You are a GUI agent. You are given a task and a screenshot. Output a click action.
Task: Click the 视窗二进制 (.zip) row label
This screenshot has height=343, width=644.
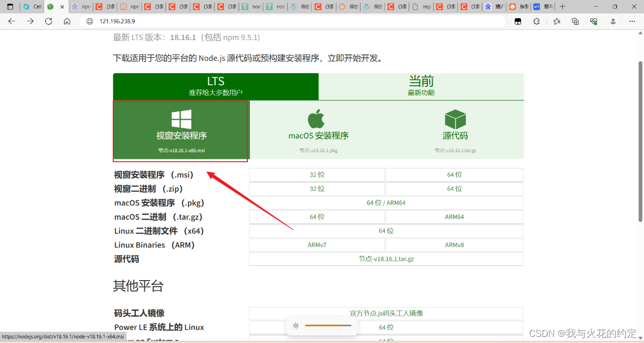coord(149,189)
